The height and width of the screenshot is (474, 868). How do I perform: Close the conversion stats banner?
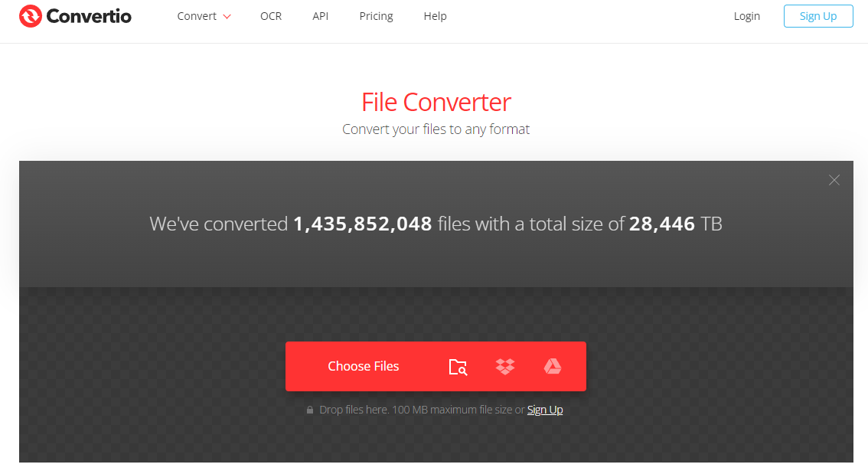(x=834, y=180)
